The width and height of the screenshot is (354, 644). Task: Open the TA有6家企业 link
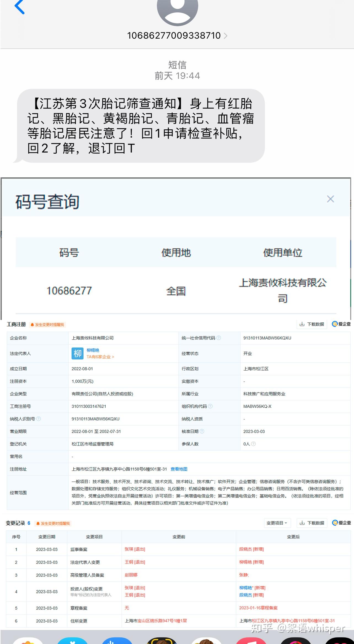click(100, 357)
